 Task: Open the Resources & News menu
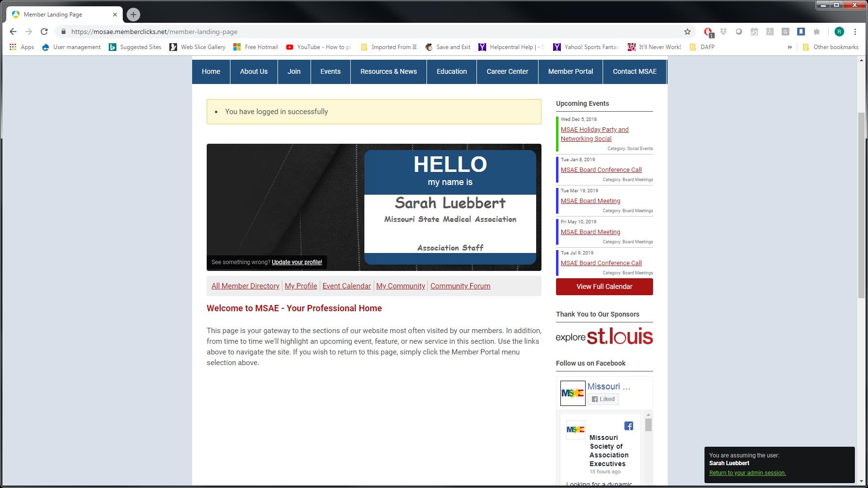tap(388, 71)
